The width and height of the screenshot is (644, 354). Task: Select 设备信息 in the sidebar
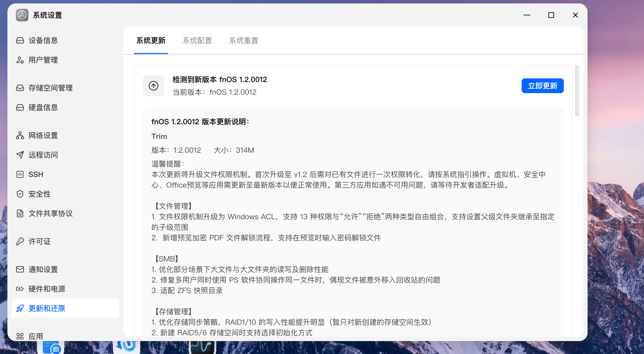[x=65, y=40]
